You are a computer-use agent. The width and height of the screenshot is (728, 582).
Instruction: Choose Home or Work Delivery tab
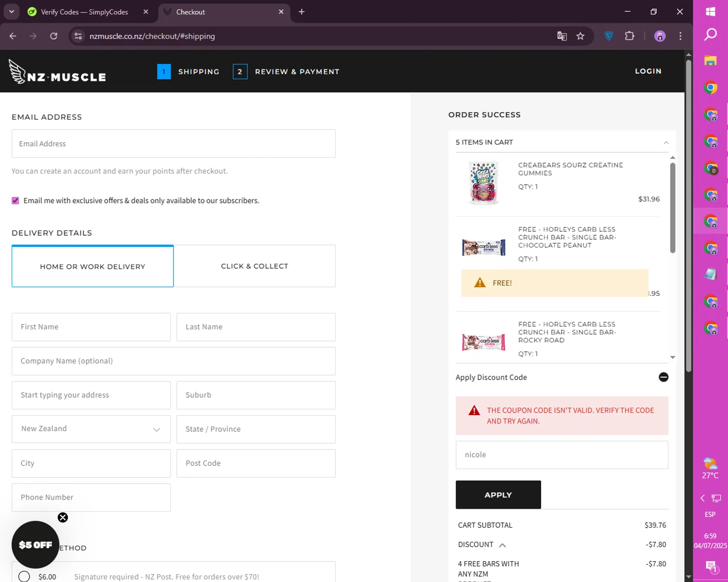[93, 266]
